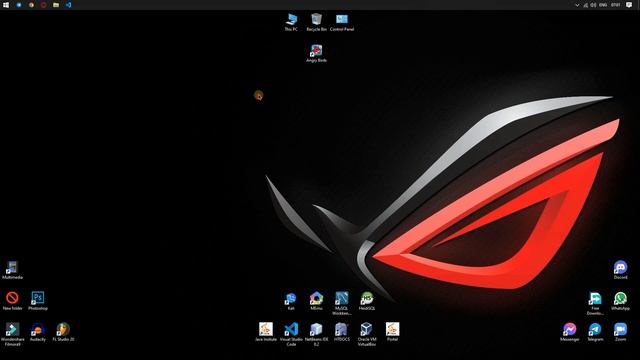640x360 pixels.
Task: Select the HeidiSQL shortcut
Action: point(367,301)
